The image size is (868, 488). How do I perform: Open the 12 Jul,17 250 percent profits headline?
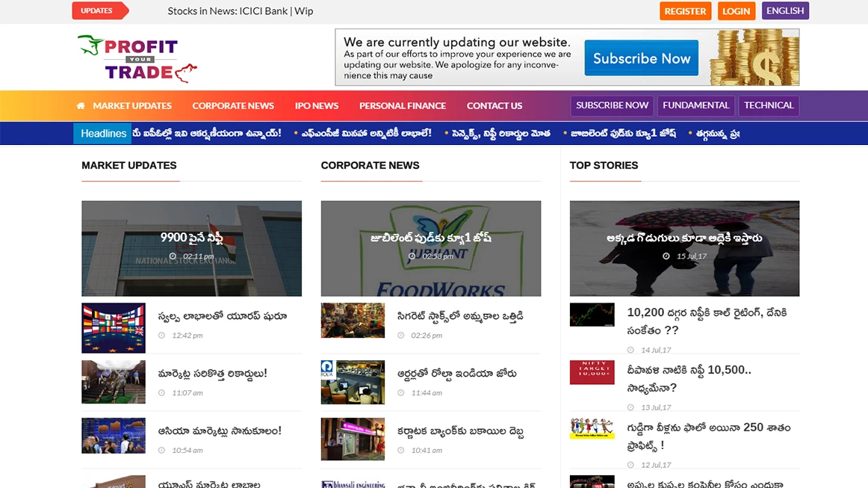coord(709,436)
